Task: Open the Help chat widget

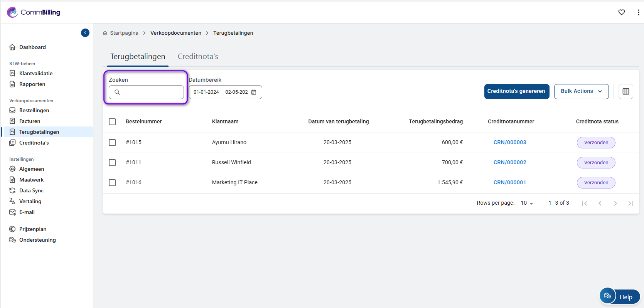Action: [620, 296]
